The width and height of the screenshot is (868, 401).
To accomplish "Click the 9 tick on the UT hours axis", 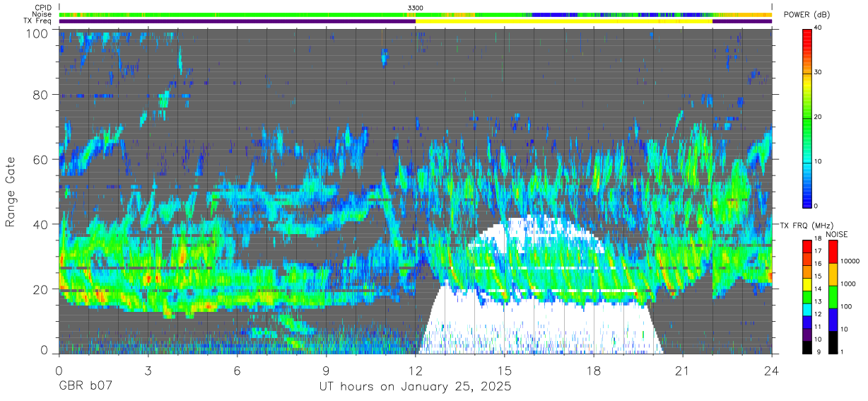I will point(326,371).
